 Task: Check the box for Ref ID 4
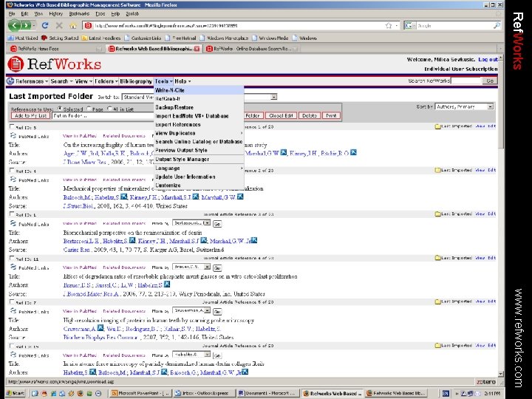(12, 171)
